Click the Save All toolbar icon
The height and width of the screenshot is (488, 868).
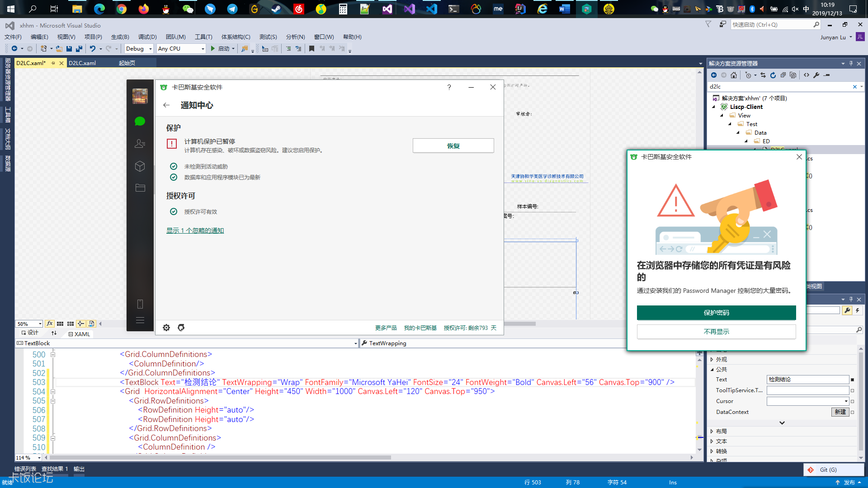[x=79, y=49]
